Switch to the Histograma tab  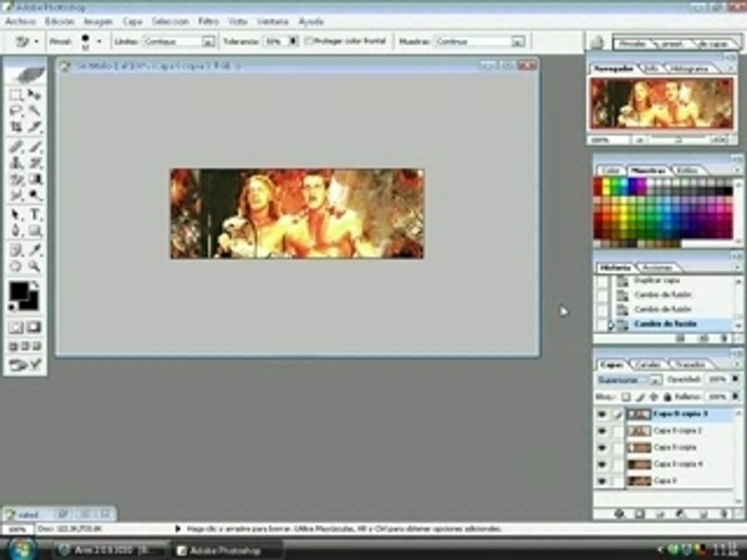tap(689, 69)
